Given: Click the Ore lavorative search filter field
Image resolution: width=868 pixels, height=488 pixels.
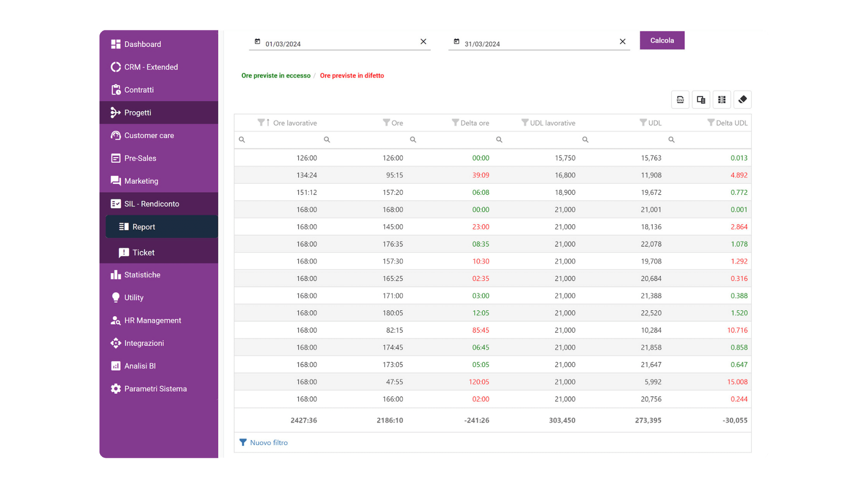Looking at the screenshot, I should [x=278, y=140].
